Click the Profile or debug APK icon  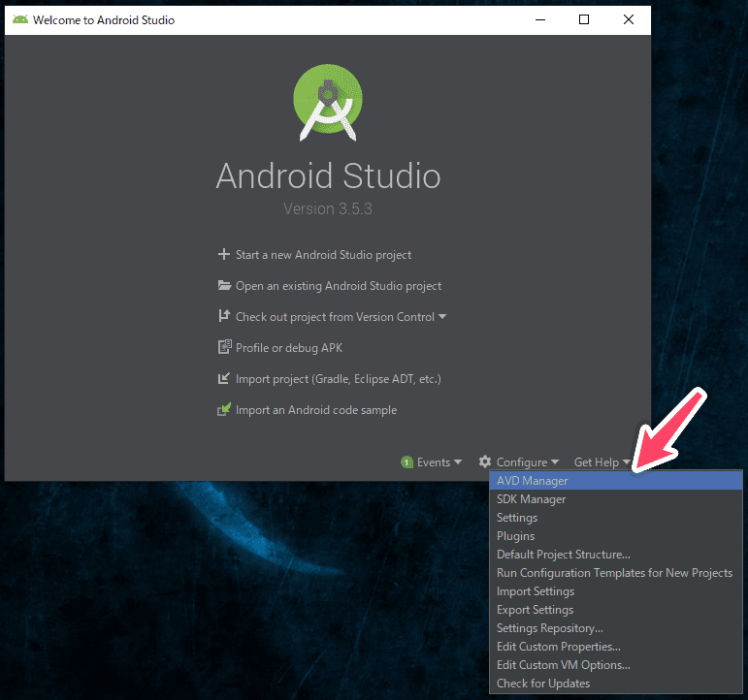[x=224, y=347]
